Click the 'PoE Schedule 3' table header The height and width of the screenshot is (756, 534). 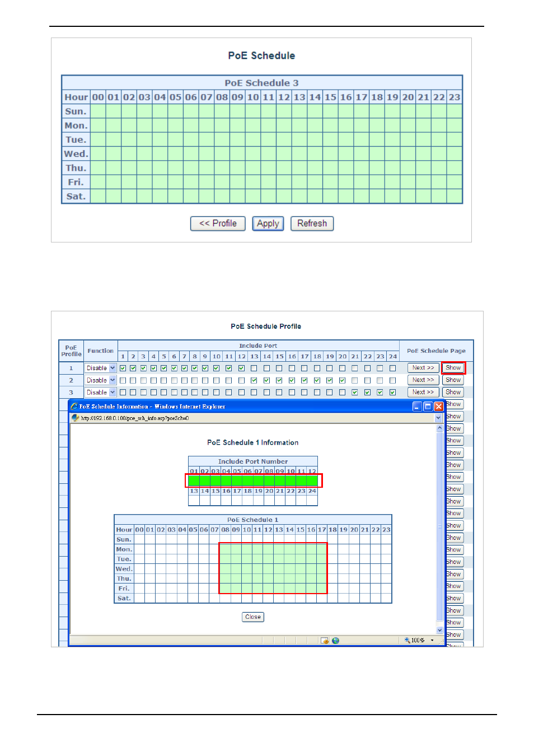pos(262,83)
